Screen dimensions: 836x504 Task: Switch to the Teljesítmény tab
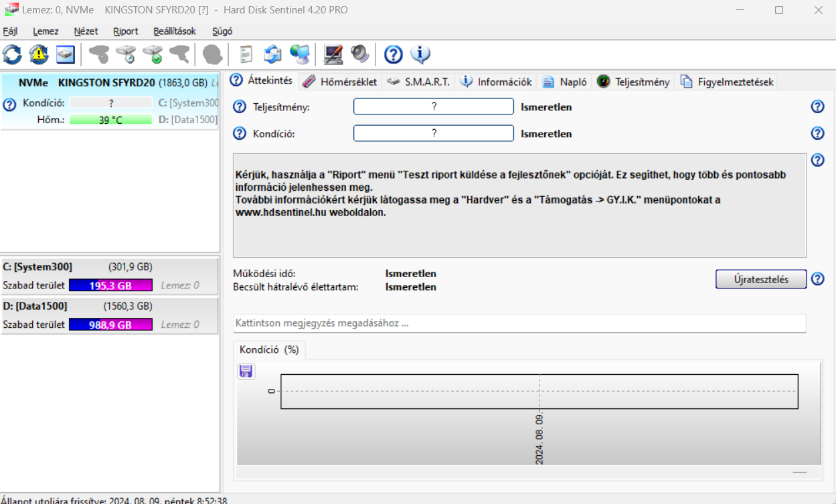[x=633, y=82]
